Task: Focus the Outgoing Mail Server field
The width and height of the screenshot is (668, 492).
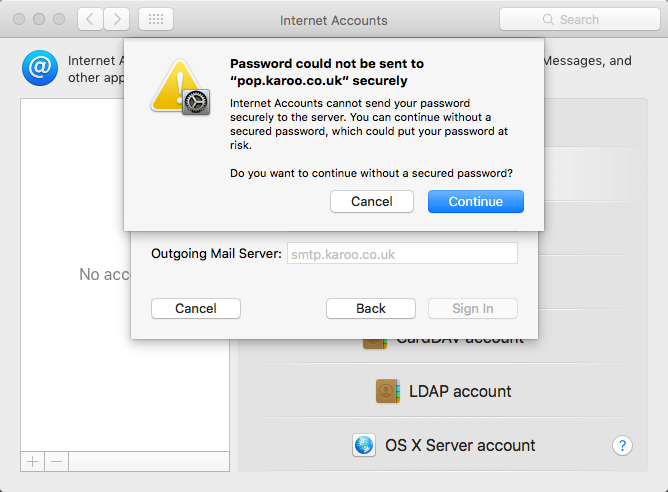Action: click(402, 254)
